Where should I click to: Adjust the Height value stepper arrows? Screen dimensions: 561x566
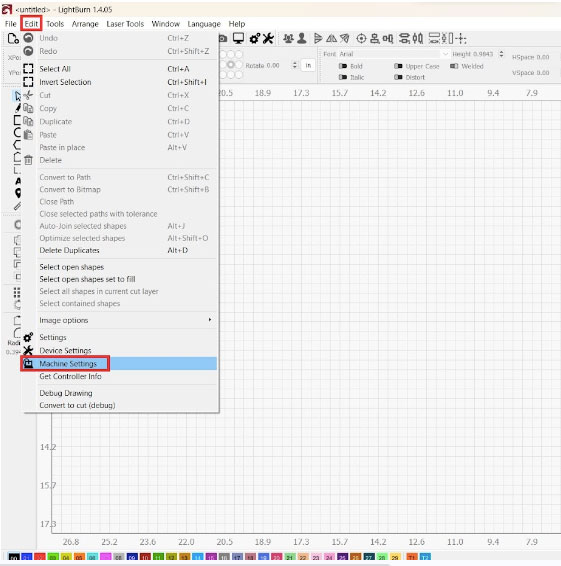501,54
